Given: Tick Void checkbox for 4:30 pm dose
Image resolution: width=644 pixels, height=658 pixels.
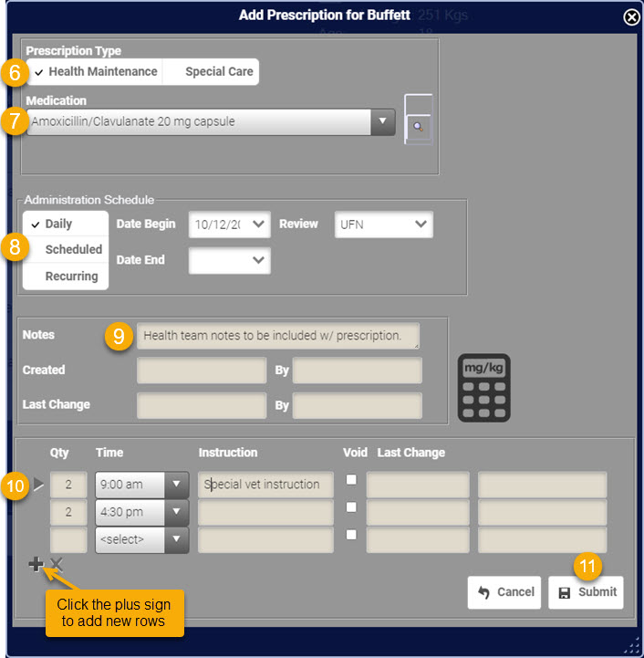Looking at the screenshot, I should (351, 507).
